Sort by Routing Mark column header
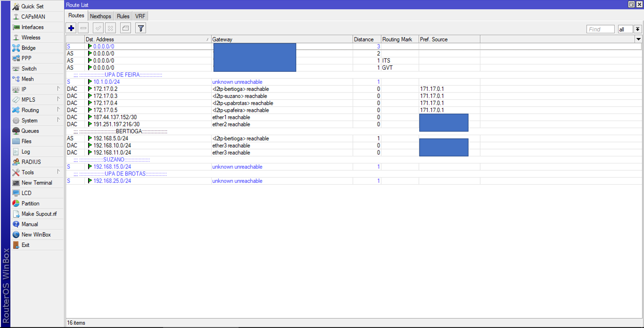Viewport: 644px width, 328px height. [400, 39]
